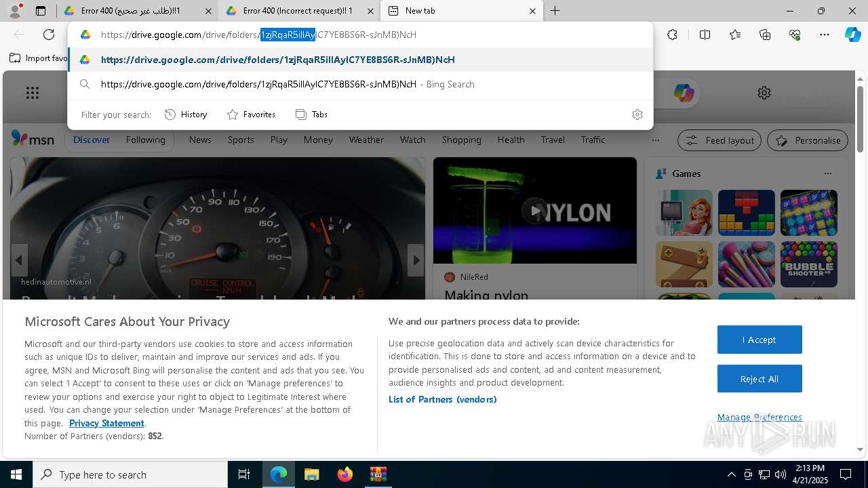Open the Shopping category
868x488 pixels.
pos(462,140)
